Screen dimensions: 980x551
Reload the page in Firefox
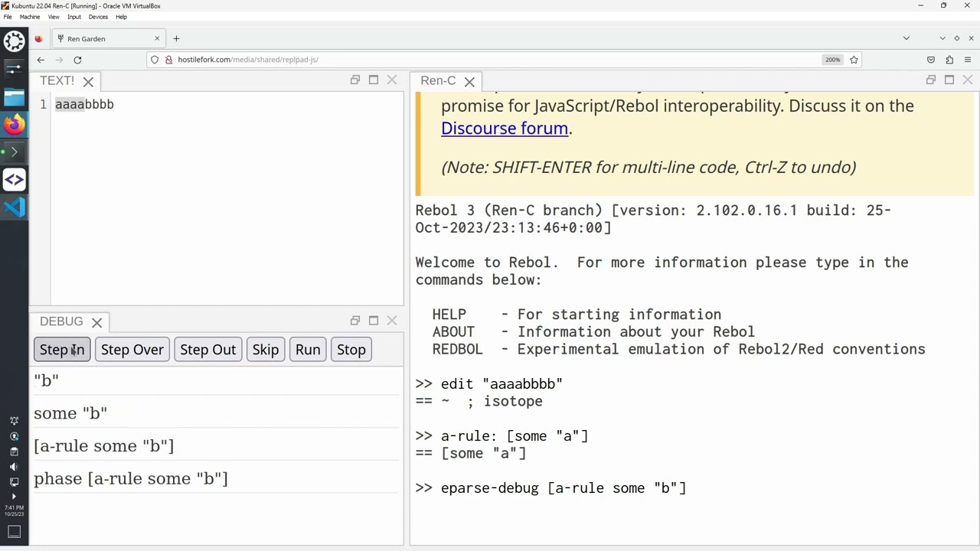(x=77, y=60)
